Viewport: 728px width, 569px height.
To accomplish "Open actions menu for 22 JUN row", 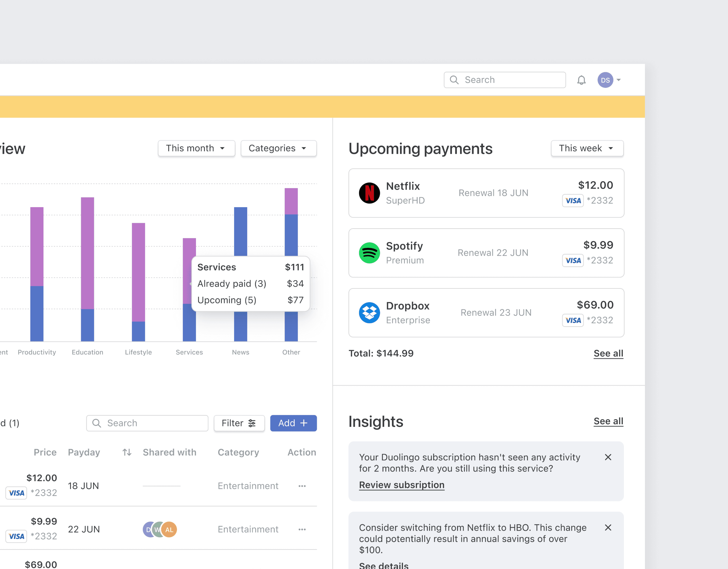I will pos(302,529).
